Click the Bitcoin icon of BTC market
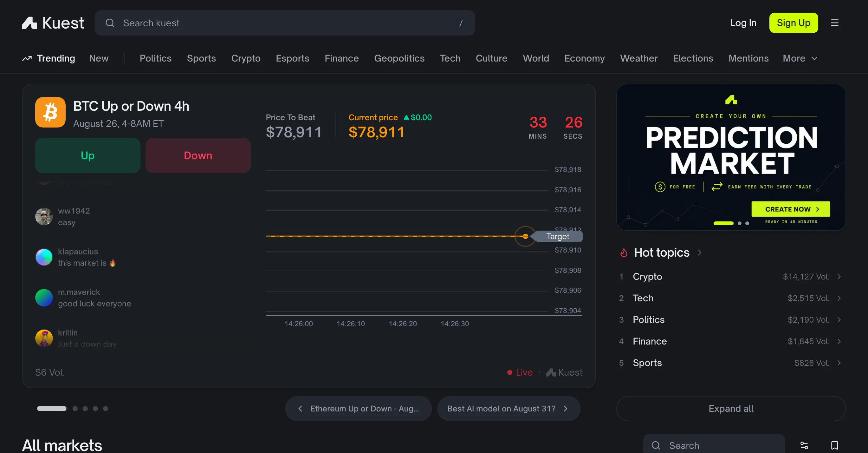 [50, 112]
